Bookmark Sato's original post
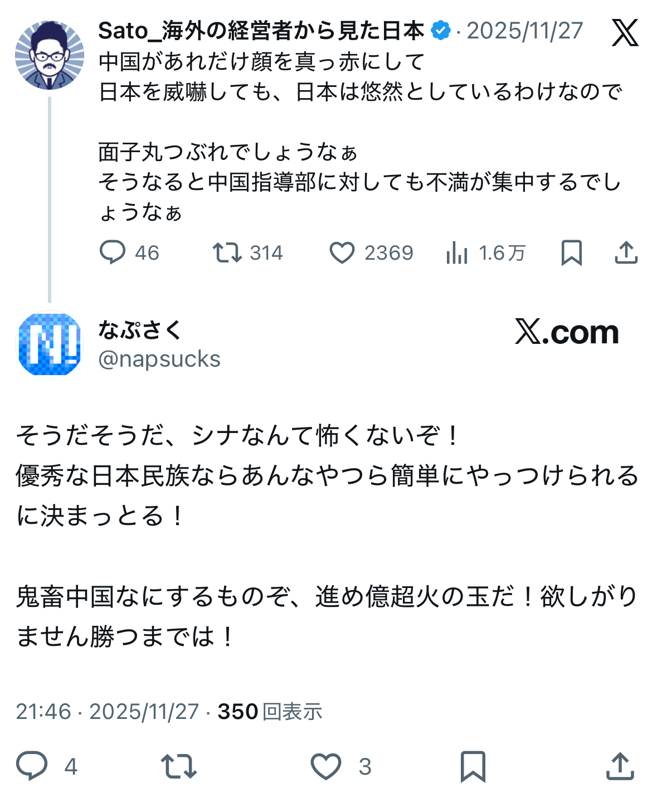The height and width of the screenshot is (812, 657). click(571, 252)
